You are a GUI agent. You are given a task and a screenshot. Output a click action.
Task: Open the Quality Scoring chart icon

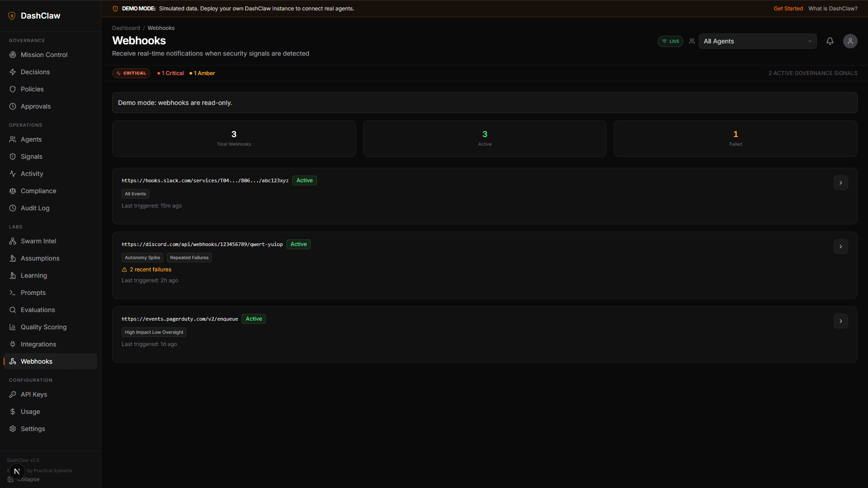[x=13, y=327]
